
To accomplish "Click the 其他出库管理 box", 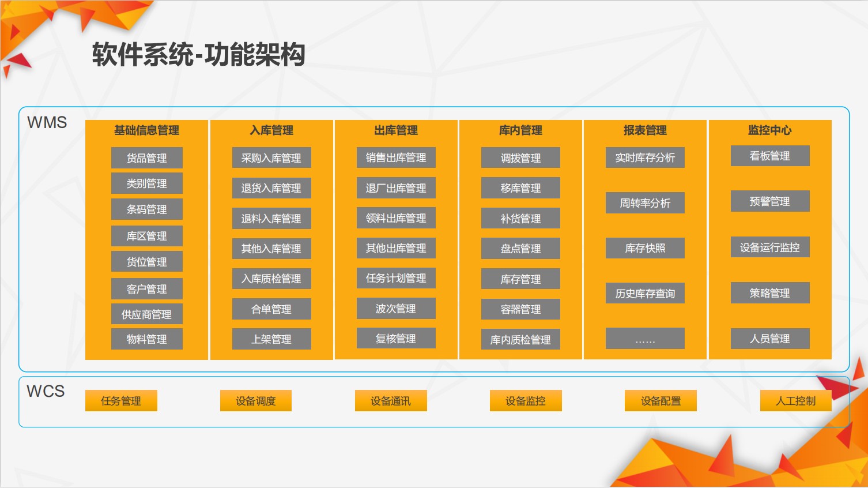I will (396, 248).
